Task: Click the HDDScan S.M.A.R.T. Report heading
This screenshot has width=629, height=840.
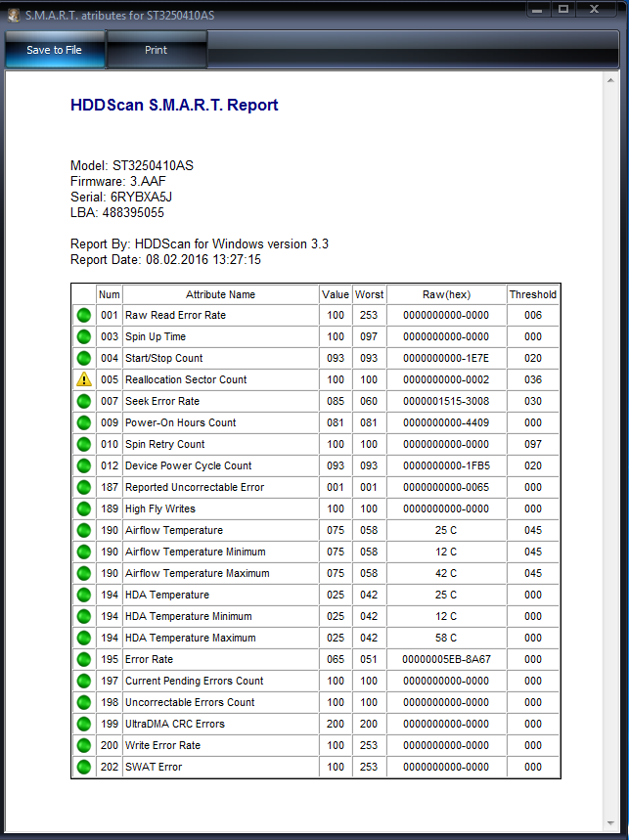Action: (x=174, y=105)
